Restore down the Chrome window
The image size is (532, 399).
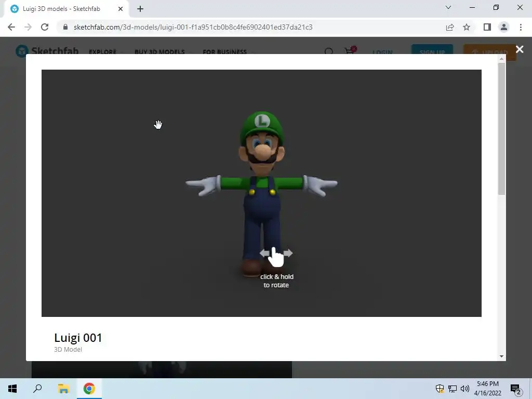click(496, 7)
